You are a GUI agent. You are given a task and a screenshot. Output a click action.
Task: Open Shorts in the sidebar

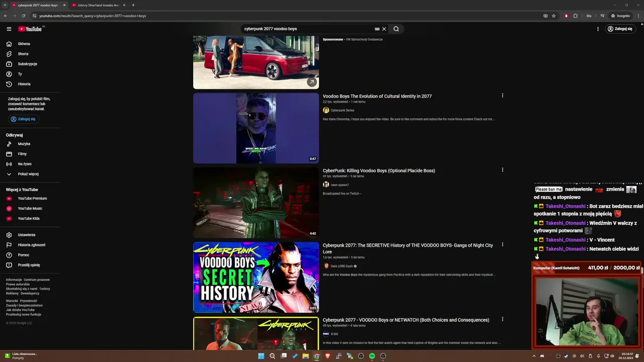(30, 54)
